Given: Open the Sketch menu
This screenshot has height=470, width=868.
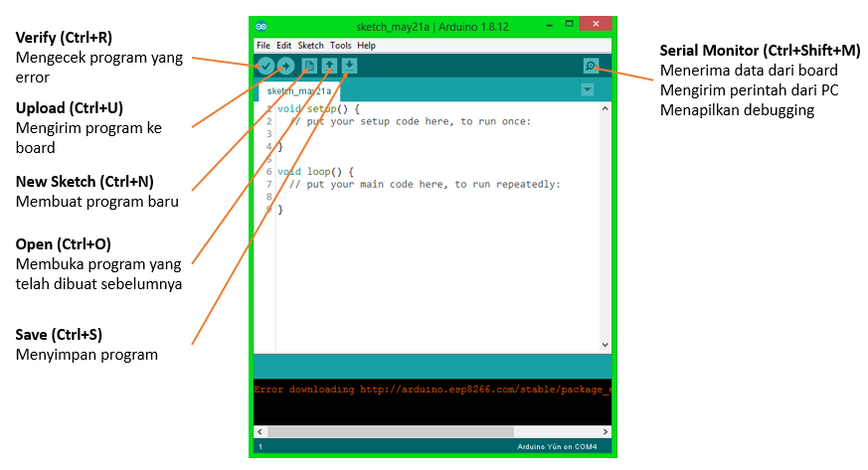Looking at the screenshot, I should pos(310,46).
